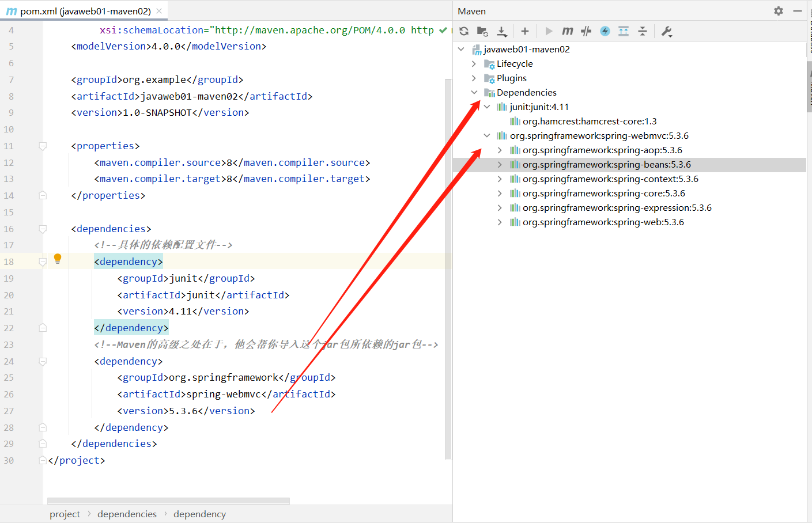Select Plugins tree item

(x=511, y=78)
